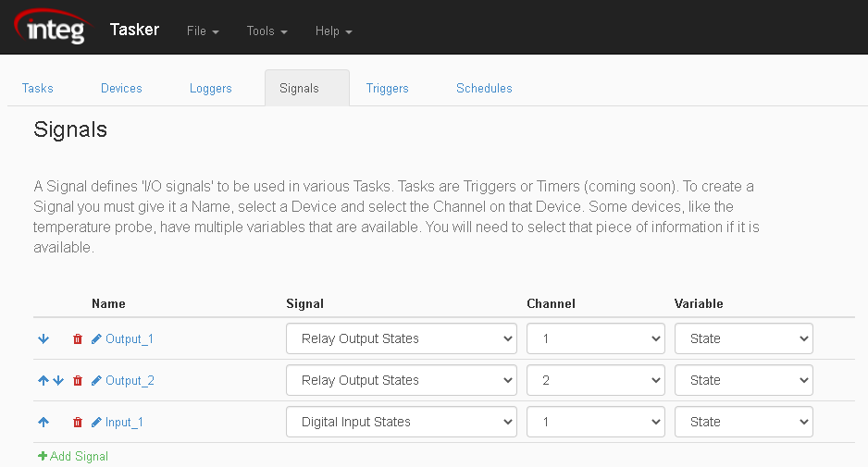Switch to the Devices tab
This screenshot has height=467, width=868.
point(121,88)
